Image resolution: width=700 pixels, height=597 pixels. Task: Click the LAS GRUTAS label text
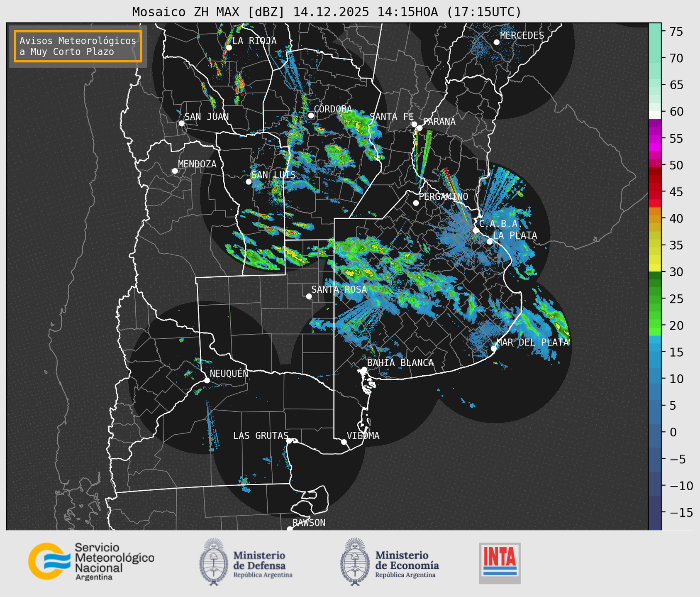pos(261,436)
